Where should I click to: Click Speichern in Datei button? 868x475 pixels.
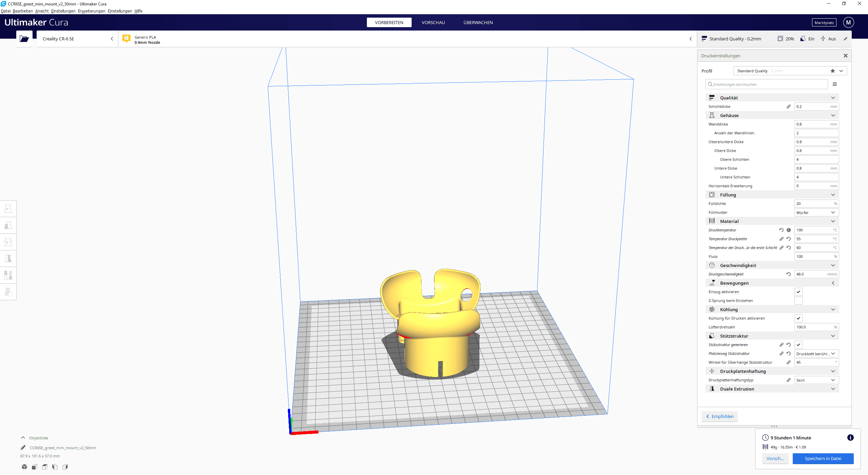click(823, 458)
